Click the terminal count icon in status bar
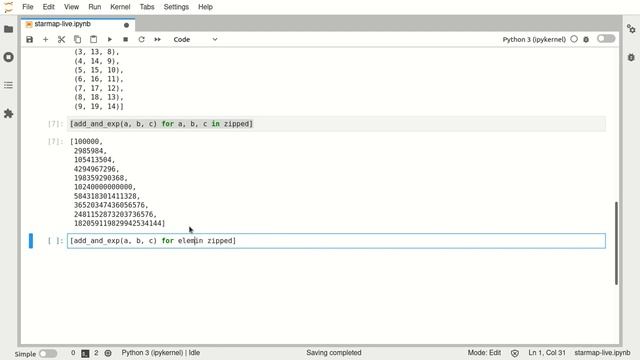The width and height of the screenshot is (640, 360). (x=85, y=353)
